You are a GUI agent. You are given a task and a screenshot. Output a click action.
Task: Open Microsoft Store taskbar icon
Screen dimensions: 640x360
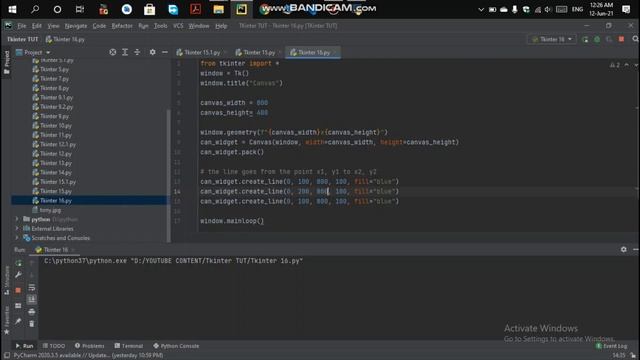149,9
